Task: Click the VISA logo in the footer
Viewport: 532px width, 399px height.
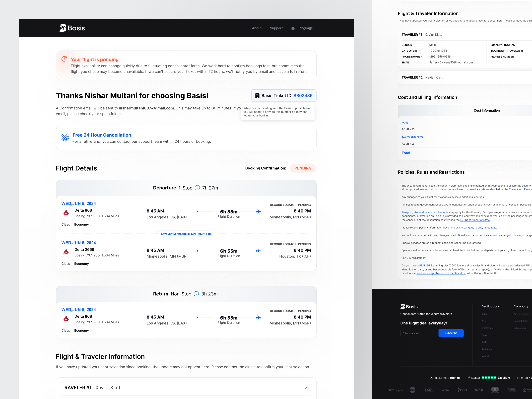Action: 479,390
